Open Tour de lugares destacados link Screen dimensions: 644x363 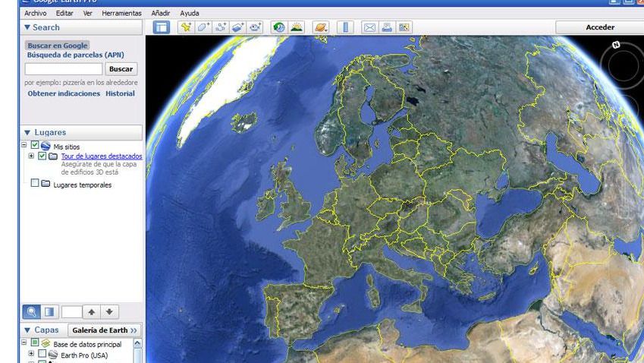click(x=102, y=156)
